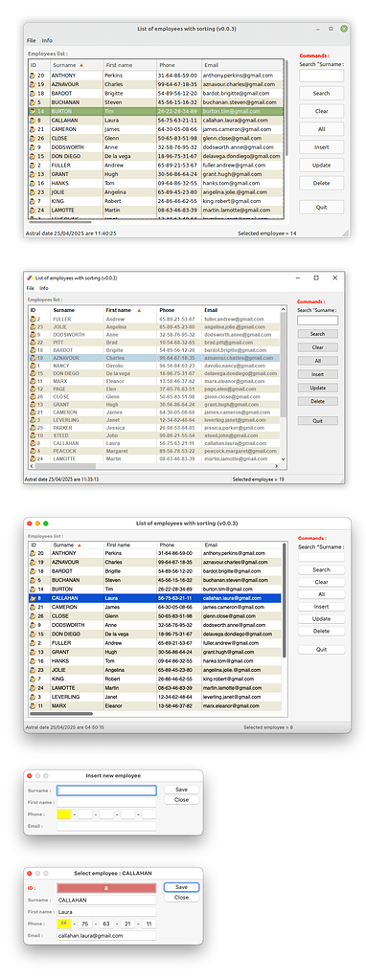Viewport: 366px width, 980px height.
Task: Click Insert button in top Linux window
Action: tap(321, 147)
